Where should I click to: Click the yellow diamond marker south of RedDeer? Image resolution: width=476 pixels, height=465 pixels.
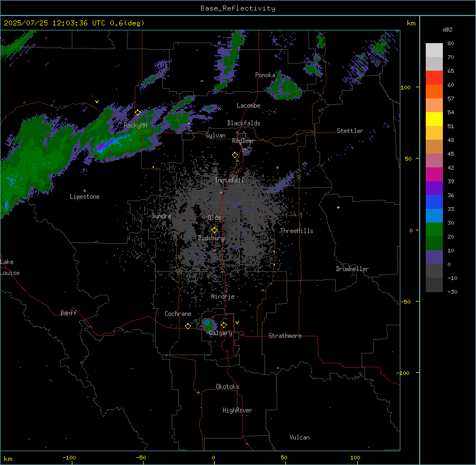tap(235, 155)
